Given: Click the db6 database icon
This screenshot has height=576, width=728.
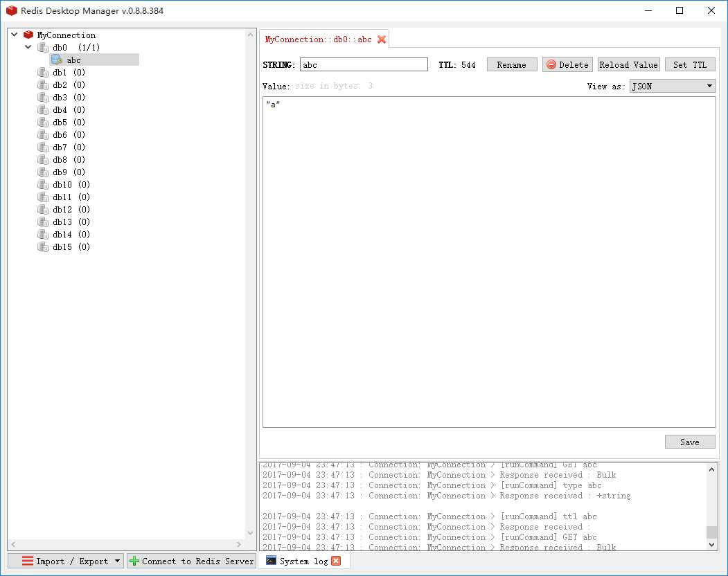Looking at the screenshot, I should tap(43, 135).
